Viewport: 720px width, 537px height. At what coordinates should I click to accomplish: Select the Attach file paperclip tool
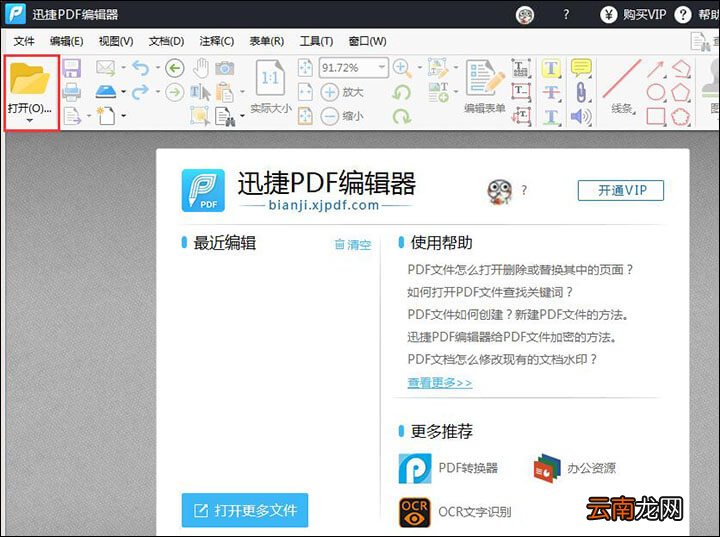(x=581, y=92)
